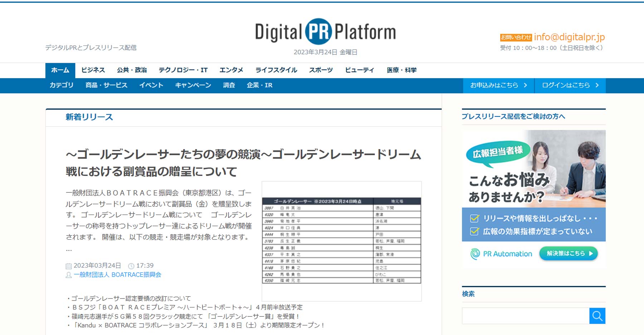This screenshot has height=335, width=644.
Task: Click the search magnifier button
Action: pos(597,316)
